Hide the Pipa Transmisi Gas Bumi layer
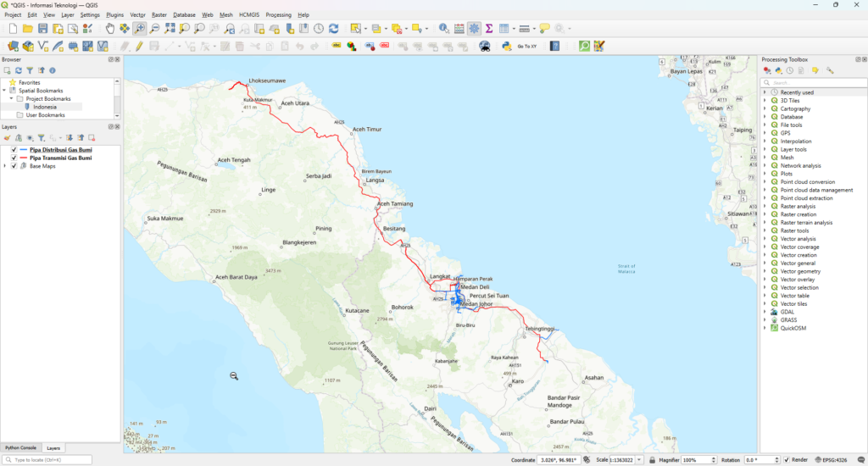 coord(13,158)
